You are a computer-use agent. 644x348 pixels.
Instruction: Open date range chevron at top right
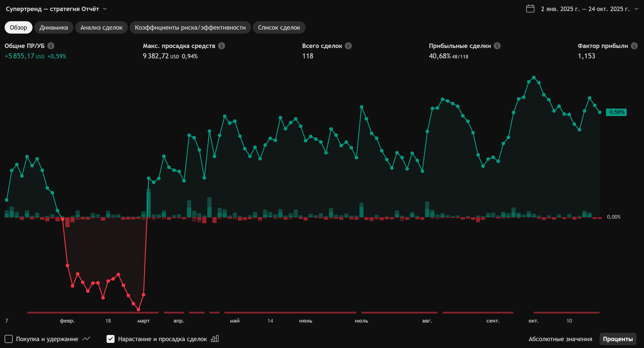(636, 9)
